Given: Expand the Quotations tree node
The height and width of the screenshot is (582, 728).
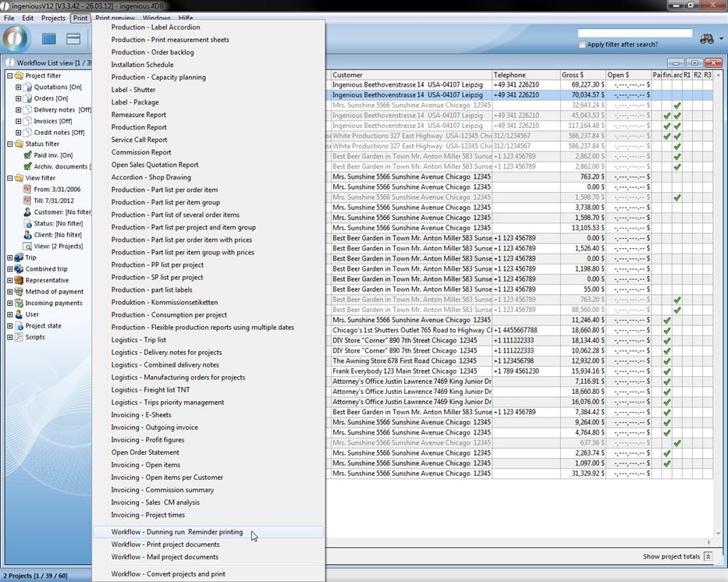Looking at the screenshot, I should (18, 87).
